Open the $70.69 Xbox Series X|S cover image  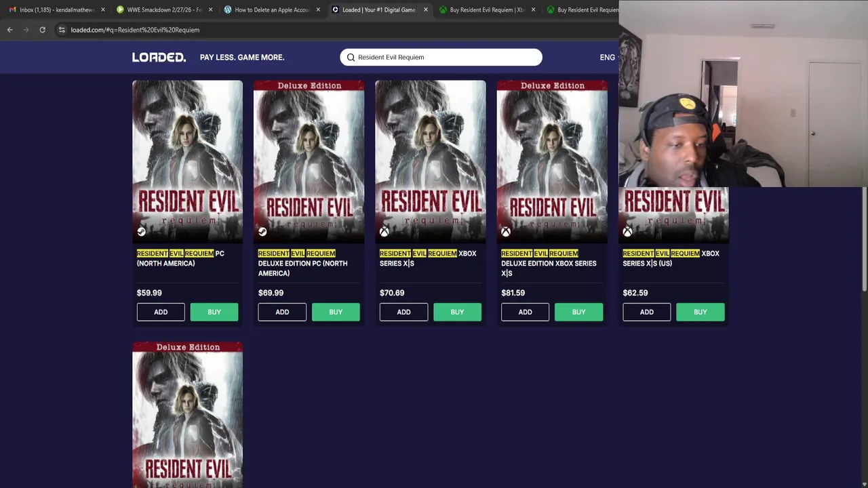430,161
